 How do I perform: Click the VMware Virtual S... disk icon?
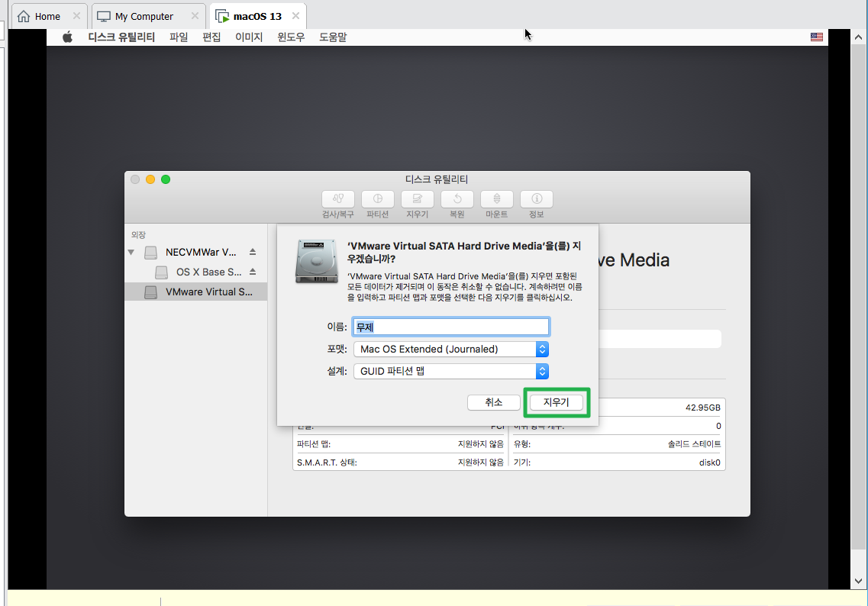coord(150,292)
